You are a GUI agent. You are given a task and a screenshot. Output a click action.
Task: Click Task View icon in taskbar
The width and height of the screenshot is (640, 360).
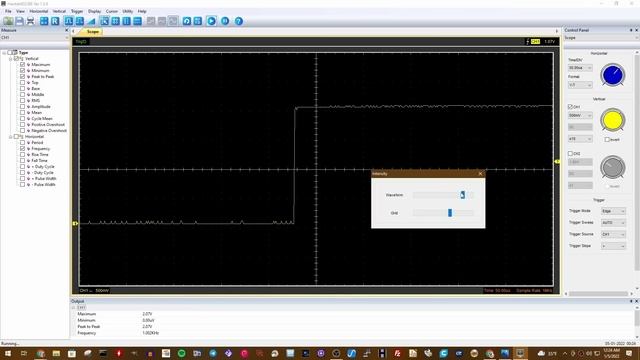pyautogui.click(x=24, y=353)
